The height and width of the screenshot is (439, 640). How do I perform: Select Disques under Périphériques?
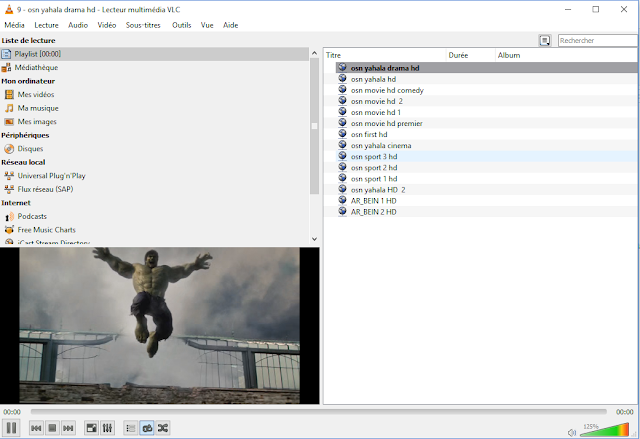click(154, 149)
